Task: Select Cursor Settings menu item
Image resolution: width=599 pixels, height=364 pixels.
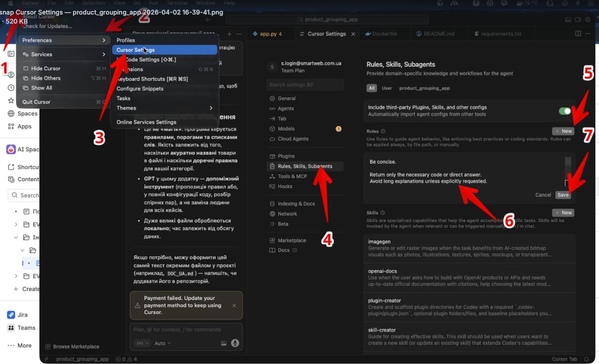Action: click(x=164, y=50)
